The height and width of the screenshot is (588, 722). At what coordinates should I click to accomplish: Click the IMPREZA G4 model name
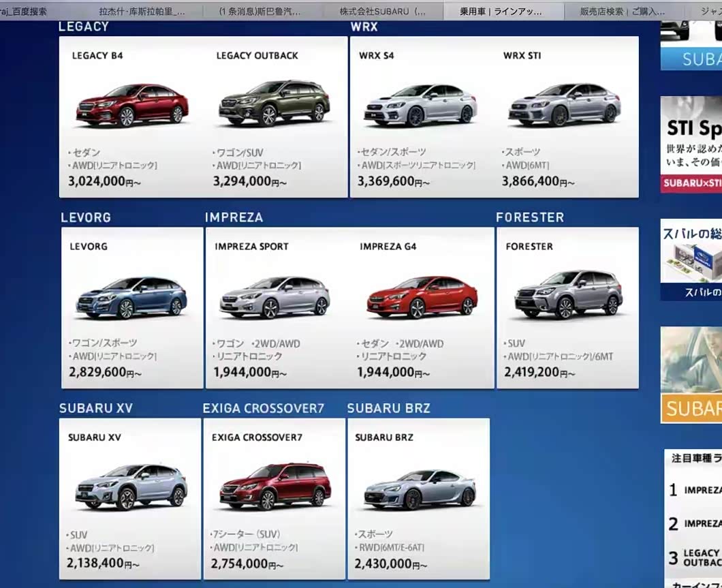[x=388, y=247]
